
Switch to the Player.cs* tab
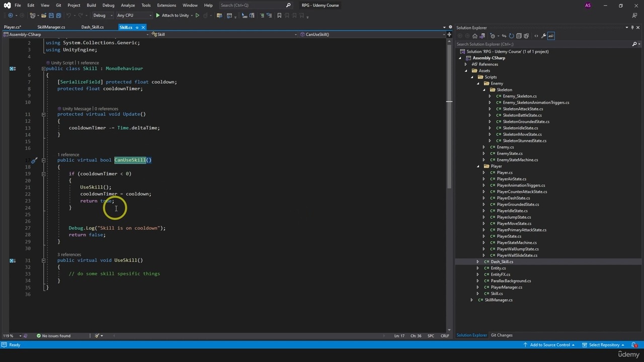point(13,28)
